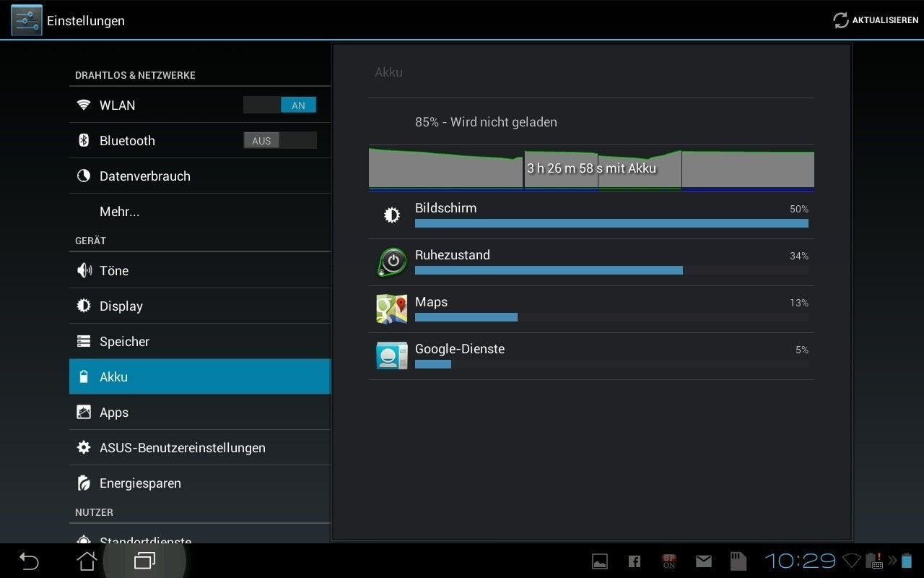Refresh battery stats with Aktualisieren
This screenshot has height=578, width=924.
click(x=875, y=20)
